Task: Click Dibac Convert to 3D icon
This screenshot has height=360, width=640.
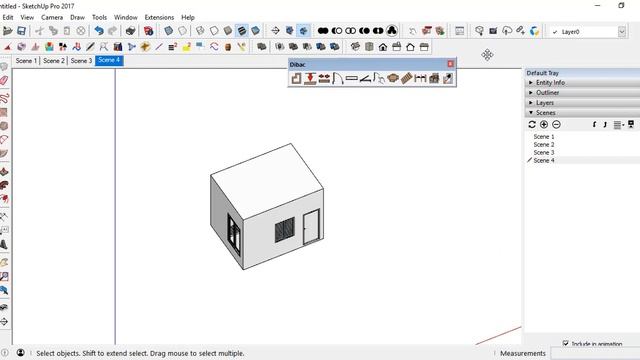Action: click(434, 78)
